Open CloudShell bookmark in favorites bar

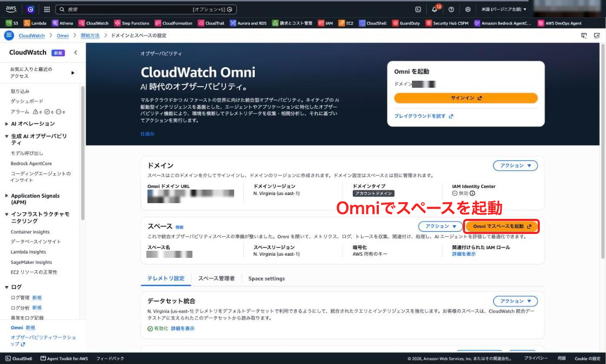(373, 23)
